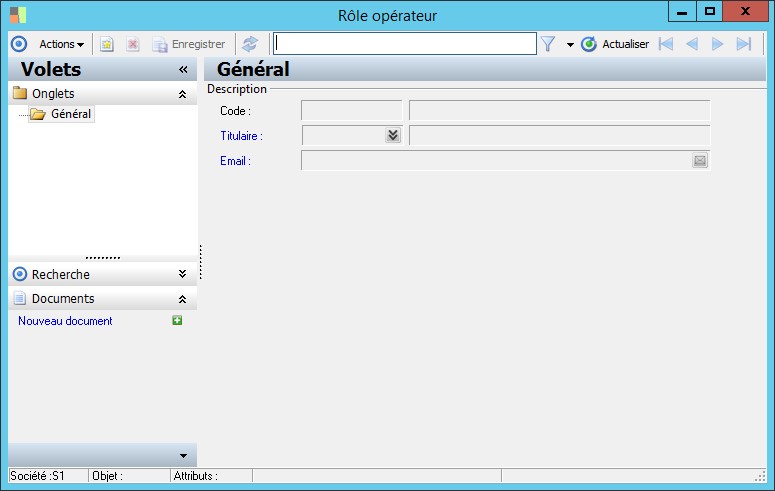This screenshot has height=491, width=775.
Task: Open the bottom Volets panel dropdown arrow
Action: [x=183, y=456]
